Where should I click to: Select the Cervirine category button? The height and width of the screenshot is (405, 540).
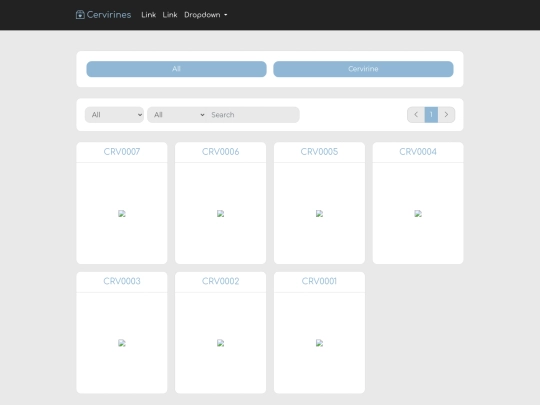[363, 69]
